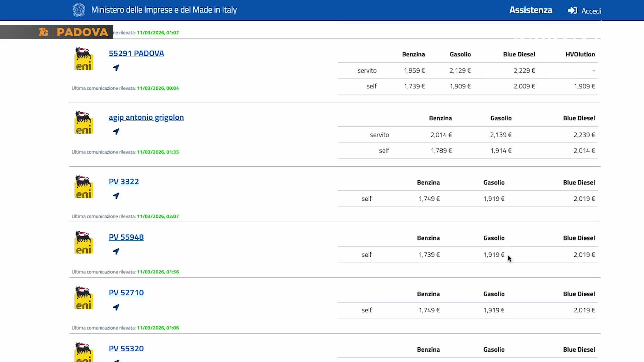Click the navigation arrow under PV 55948
Screen dimensions: 644x362
tap(116, 251)
